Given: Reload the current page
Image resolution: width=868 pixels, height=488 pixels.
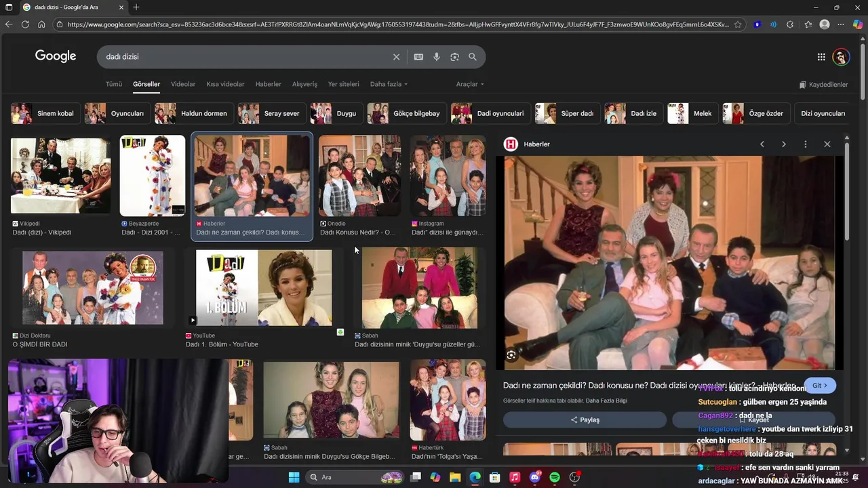Looking at the screenshot, I should pos(25,24).
